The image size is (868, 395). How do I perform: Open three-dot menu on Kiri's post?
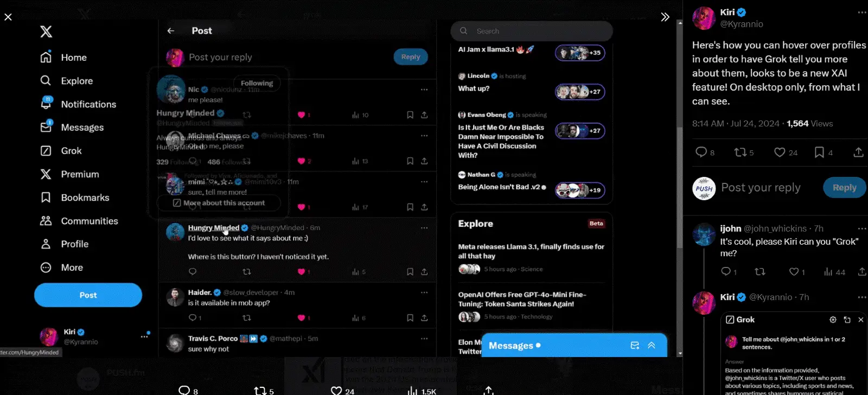862,12
